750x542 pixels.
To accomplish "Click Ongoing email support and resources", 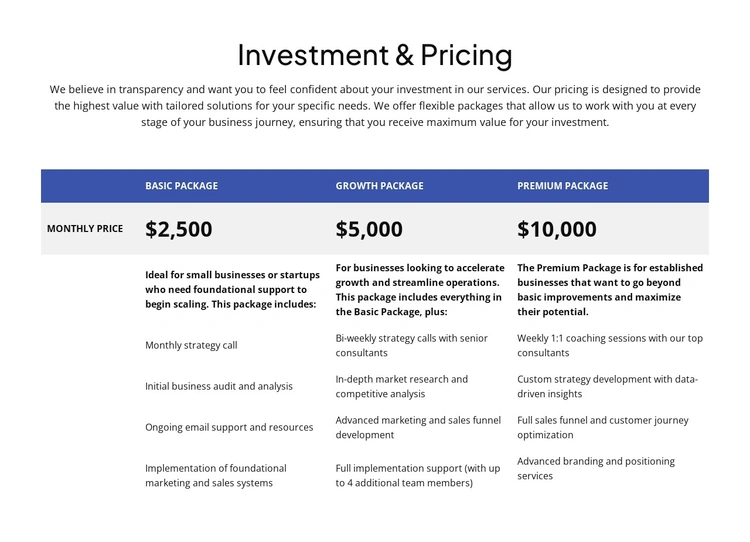I will [229, 428].
